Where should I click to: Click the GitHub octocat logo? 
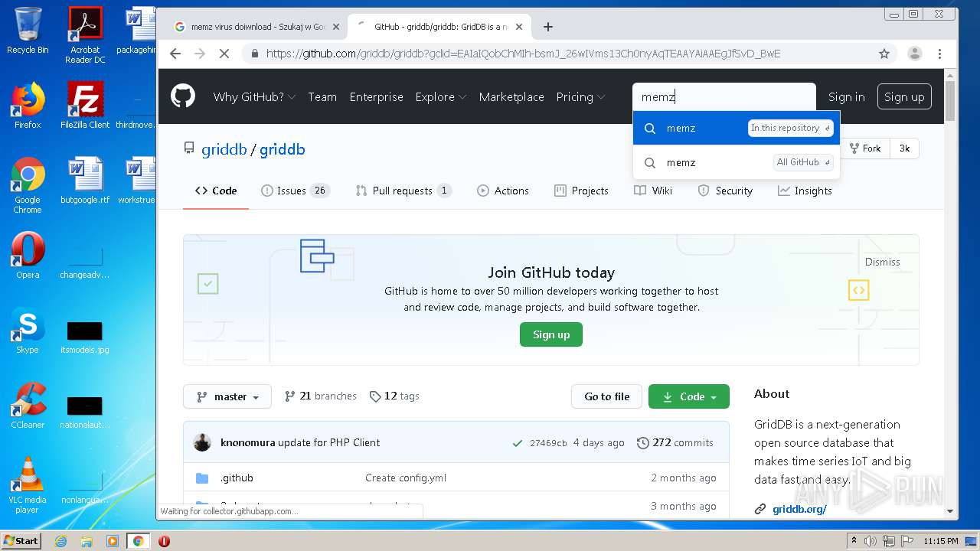click(x=183, y=96)
